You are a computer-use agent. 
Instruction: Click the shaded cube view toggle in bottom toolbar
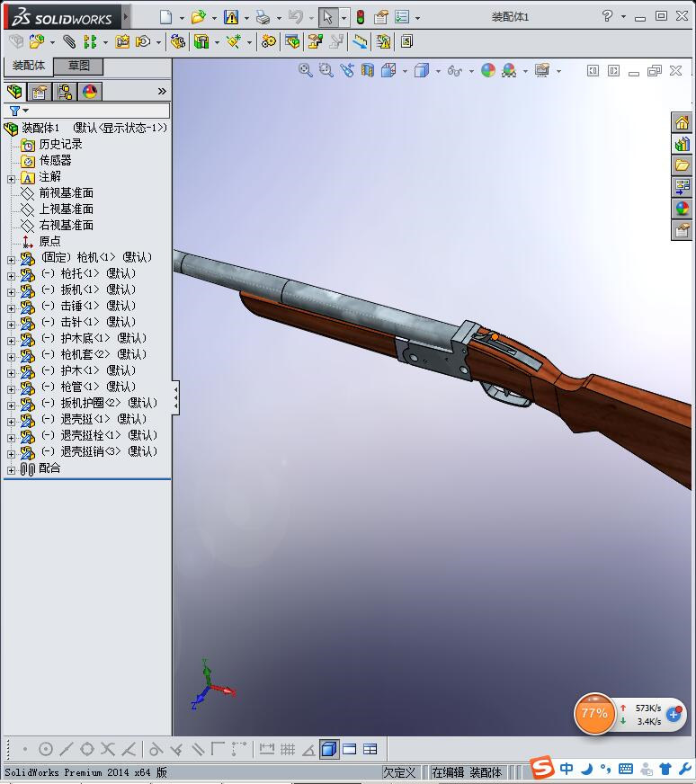(329, 749)
